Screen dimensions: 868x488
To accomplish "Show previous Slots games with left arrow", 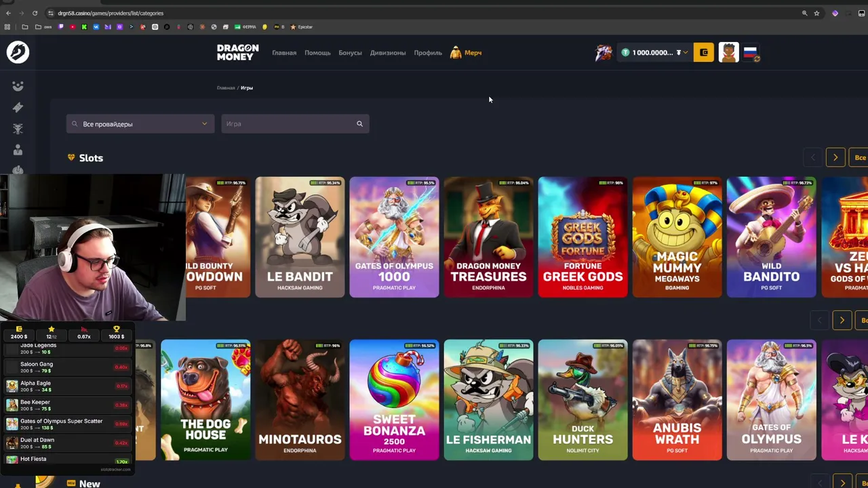I will coord(812,157).
